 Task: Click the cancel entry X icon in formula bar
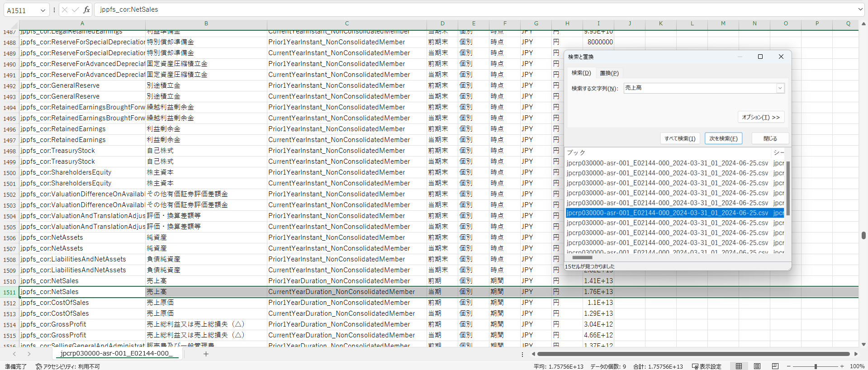[65, 9]
